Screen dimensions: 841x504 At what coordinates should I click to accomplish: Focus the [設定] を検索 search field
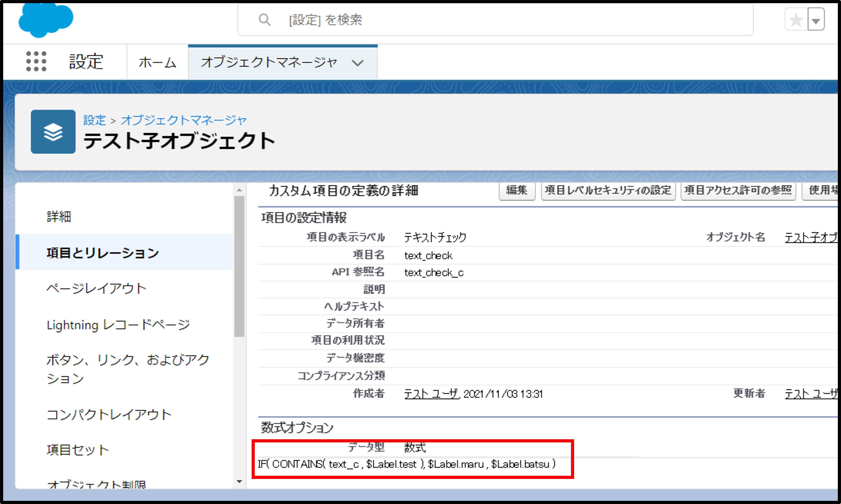[476, 20]
